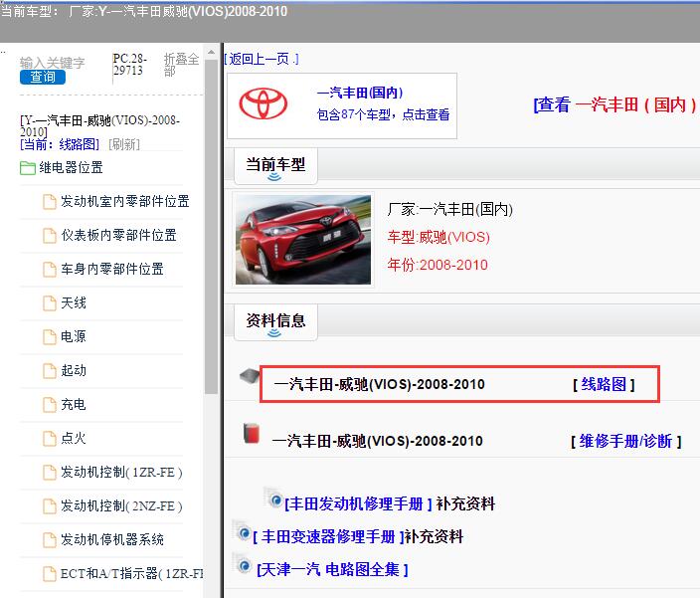The image size is (700, 598).
Task: Open the 发动机室内零部件位置 tree entry
Action: 125,201
